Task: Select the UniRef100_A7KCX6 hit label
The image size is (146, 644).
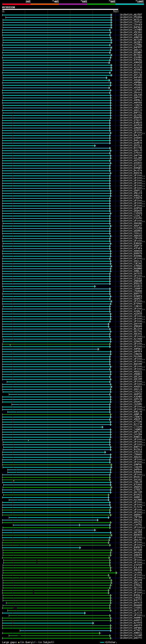Action: (131, 452)
